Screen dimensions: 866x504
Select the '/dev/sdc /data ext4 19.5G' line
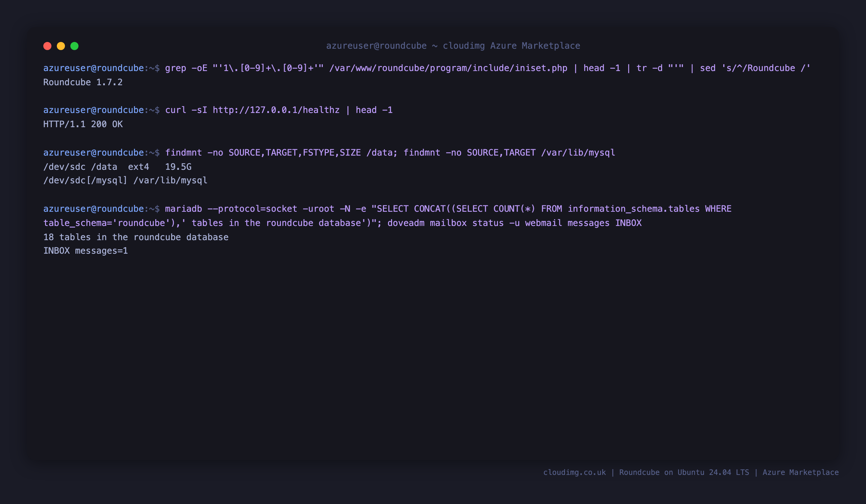117,167
